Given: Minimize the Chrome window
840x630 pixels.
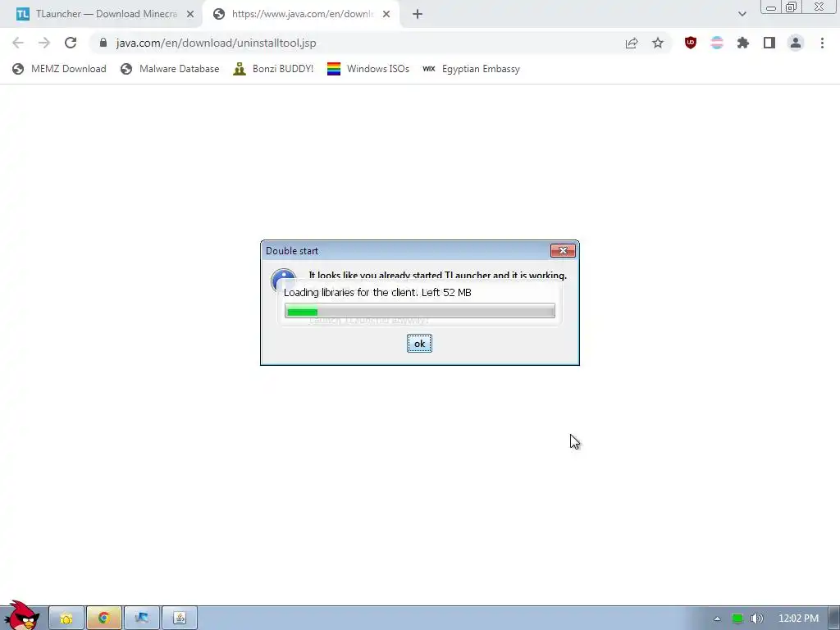Looking at the screenshot, I should (x=771, y=7).
